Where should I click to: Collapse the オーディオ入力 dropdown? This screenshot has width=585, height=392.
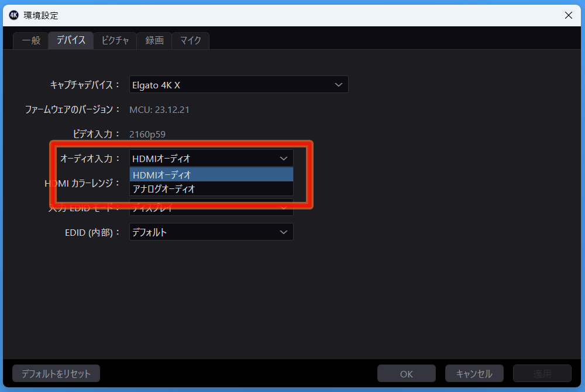[211, 158]
